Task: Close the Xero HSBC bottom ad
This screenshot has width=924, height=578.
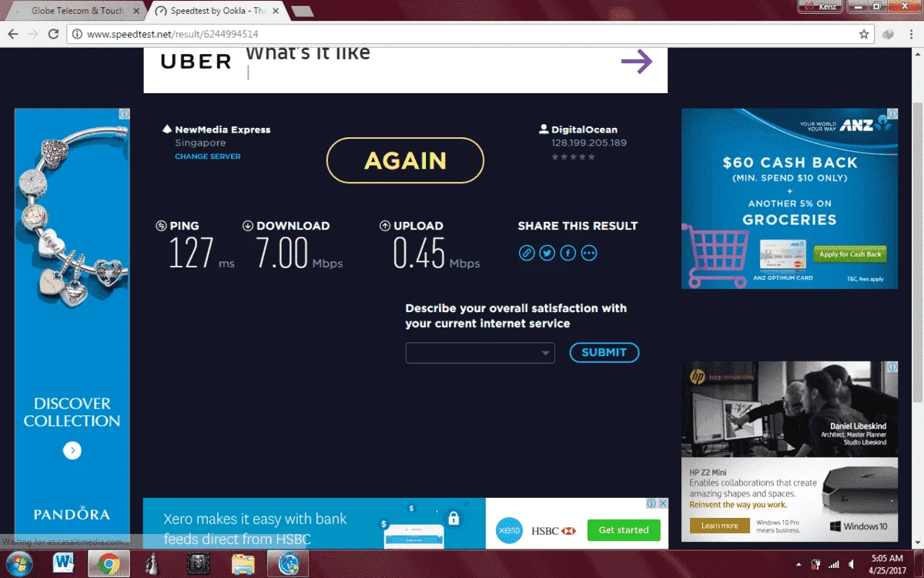Action: coord(664,503)
